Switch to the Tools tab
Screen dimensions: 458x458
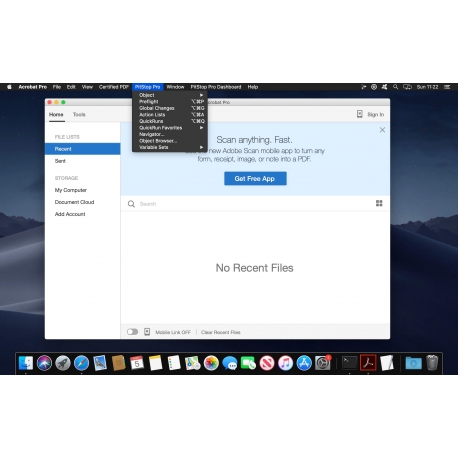click(79, 115)
